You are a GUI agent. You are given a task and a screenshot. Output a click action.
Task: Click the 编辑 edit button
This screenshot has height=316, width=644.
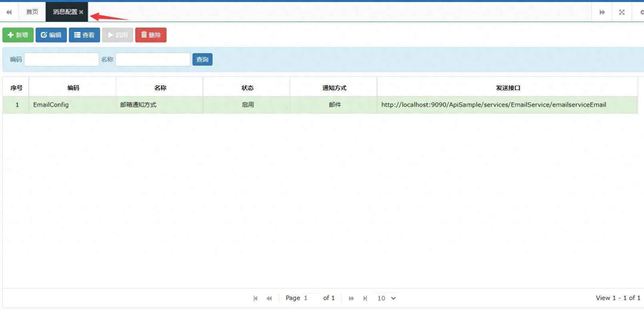[x=51, y=35]
